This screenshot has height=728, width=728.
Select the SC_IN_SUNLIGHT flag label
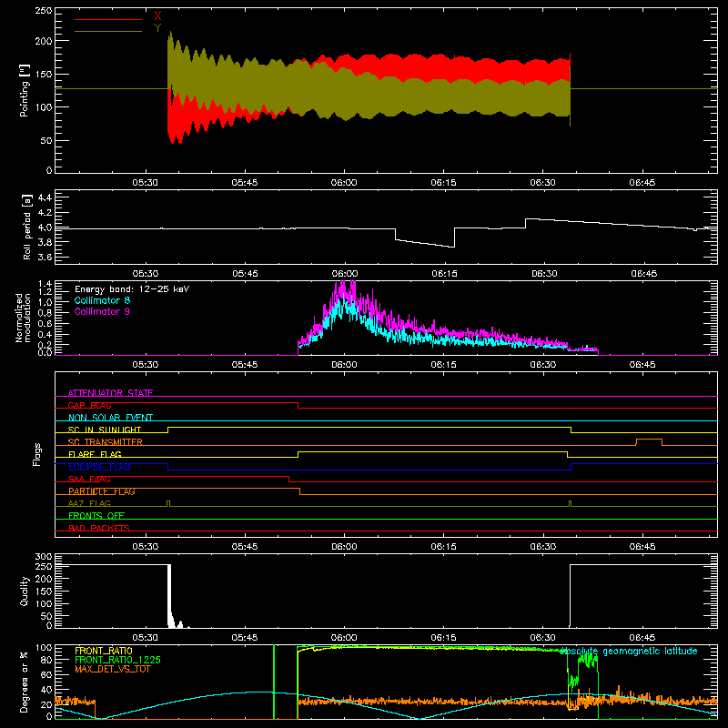pos(105,430)
